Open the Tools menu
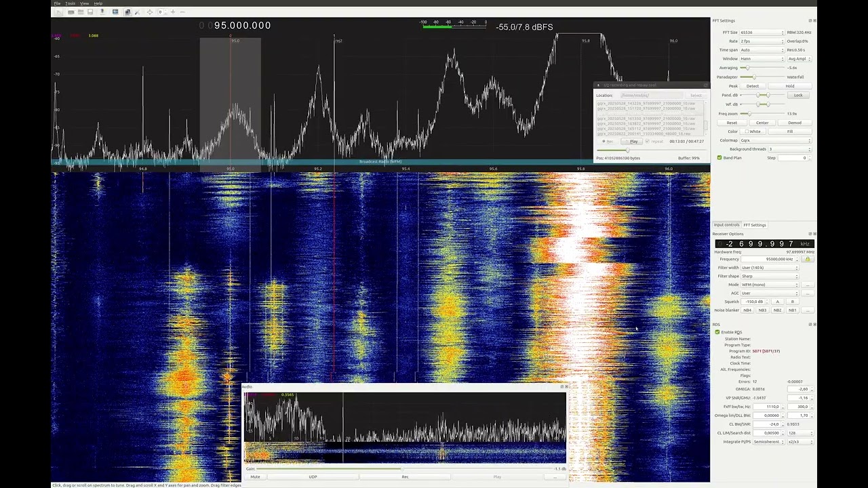 point(70,3)
